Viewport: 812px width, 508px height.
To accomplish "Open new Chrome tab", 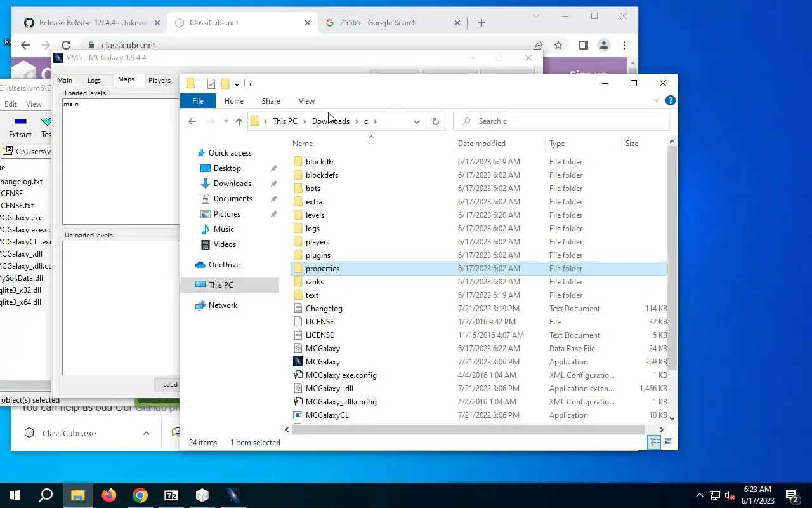I will click(x=481, y=23).
